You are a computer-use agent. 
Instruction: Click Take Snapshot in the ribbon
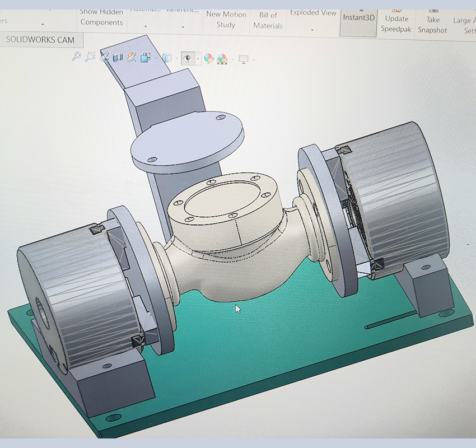point(433,25)
